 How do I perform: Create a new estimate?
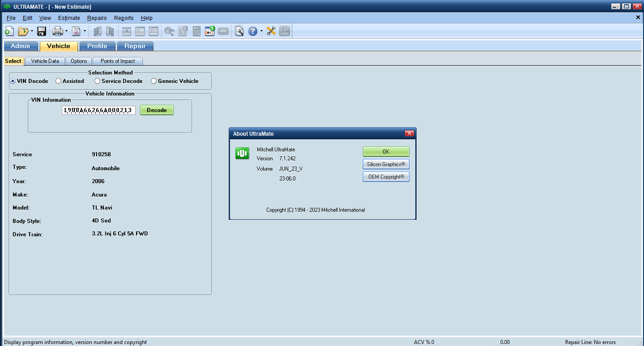tap(9, 31)
